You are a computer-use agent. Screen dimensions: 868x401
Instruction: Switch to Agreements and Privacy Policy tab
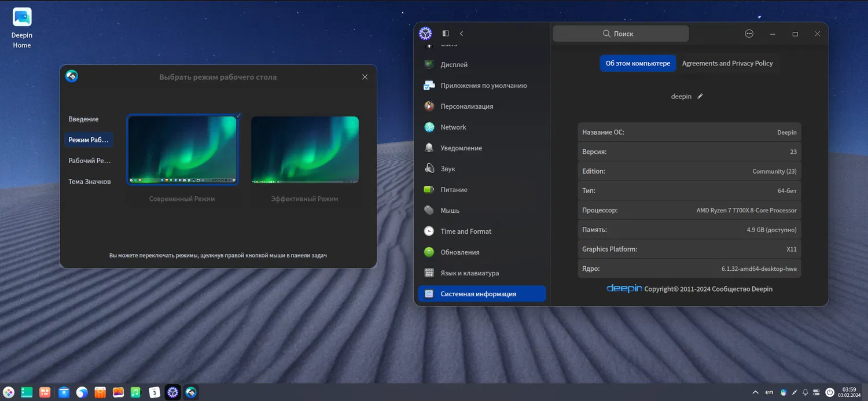727,64
